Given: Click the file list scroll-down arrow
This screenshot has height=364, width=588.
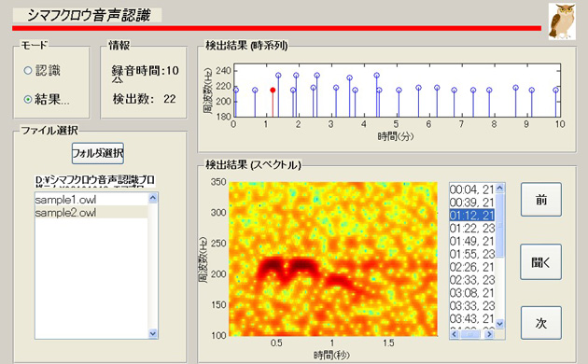Looking at the screenshot, I should (153, 333).
